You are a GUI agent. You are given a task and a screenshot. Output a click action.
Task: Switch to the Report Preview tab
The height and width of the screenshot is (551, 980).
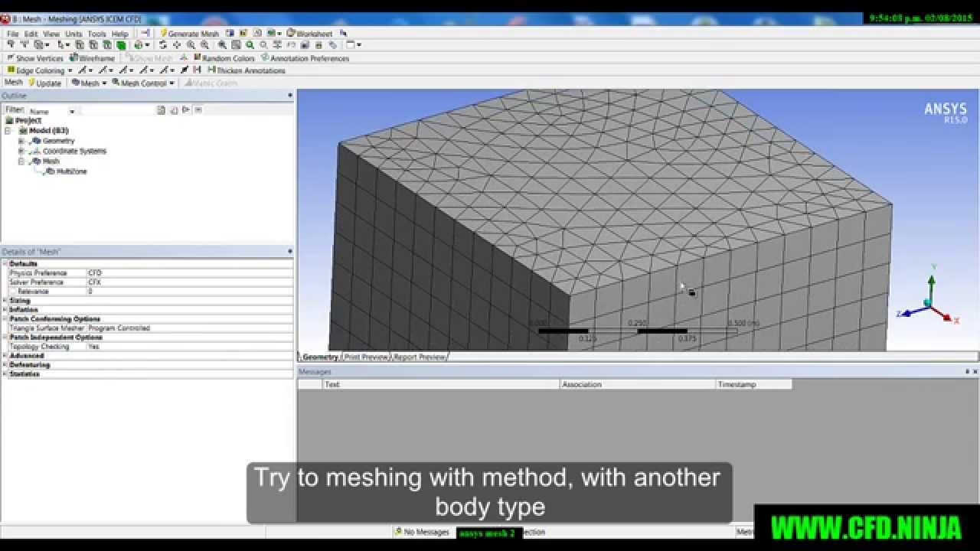tap(420, 357)
